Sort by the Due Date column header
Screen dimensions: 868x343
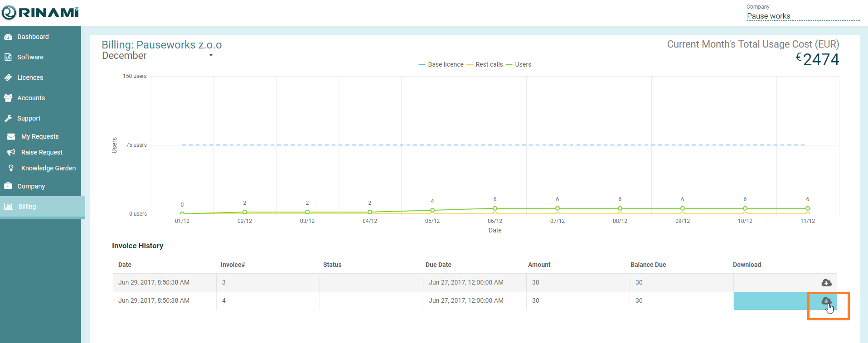click(x=438, y=265)
